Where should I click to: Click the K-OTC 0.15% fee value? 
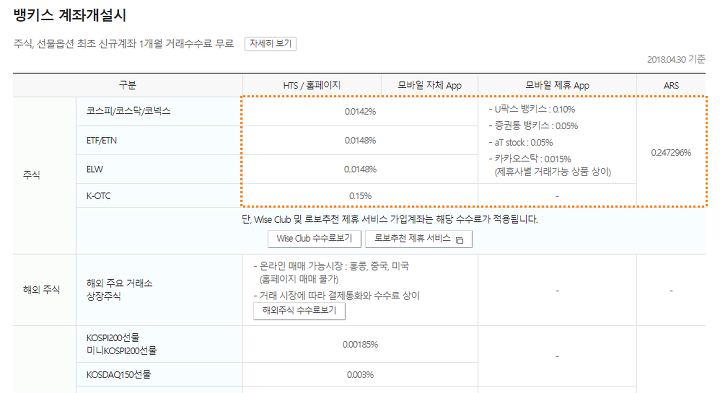pyautogui.click(x=360, y=196)
